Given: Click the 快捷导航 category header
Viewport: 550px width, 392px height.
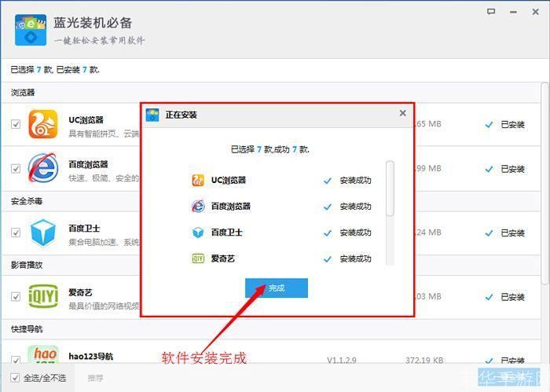Looking at the screenshot, I should click(27, 329).
